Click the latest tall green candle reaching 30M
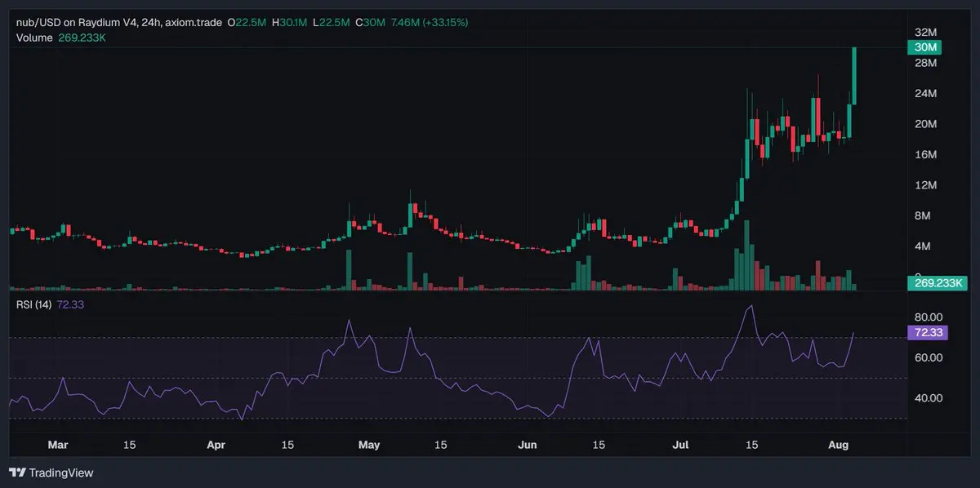The height and width of the screenshot is (488, 980). (854, 75)
